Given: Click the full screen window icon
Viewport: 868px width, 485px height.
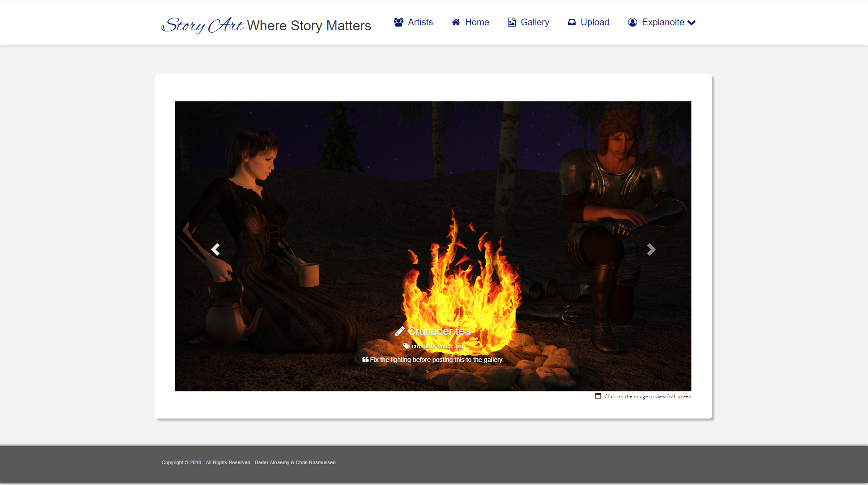Looking at the screenshot, I should point(598,396).
